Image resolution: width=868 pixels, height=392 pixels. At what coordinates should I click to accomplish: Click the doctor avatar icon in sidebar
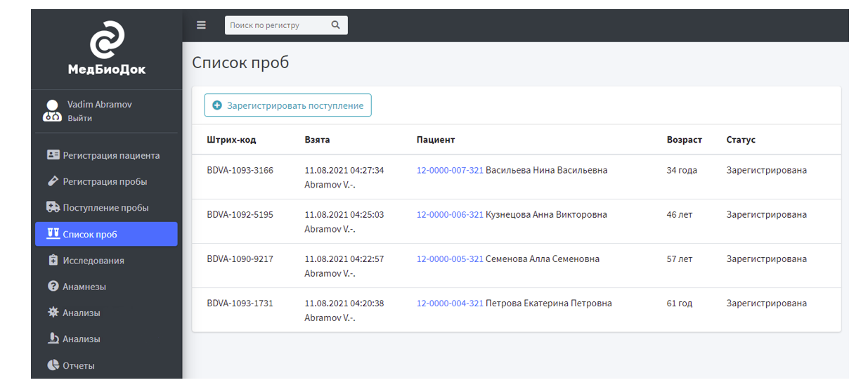click(52, 111)
